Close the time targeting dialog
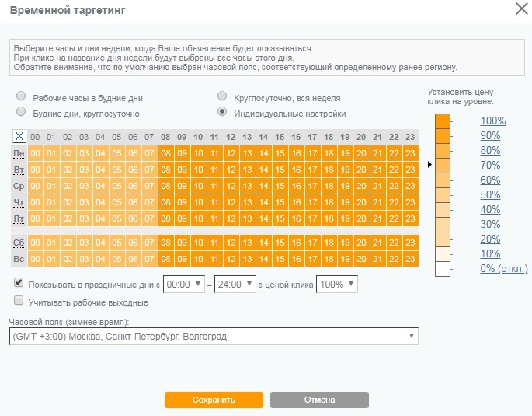 521,9
